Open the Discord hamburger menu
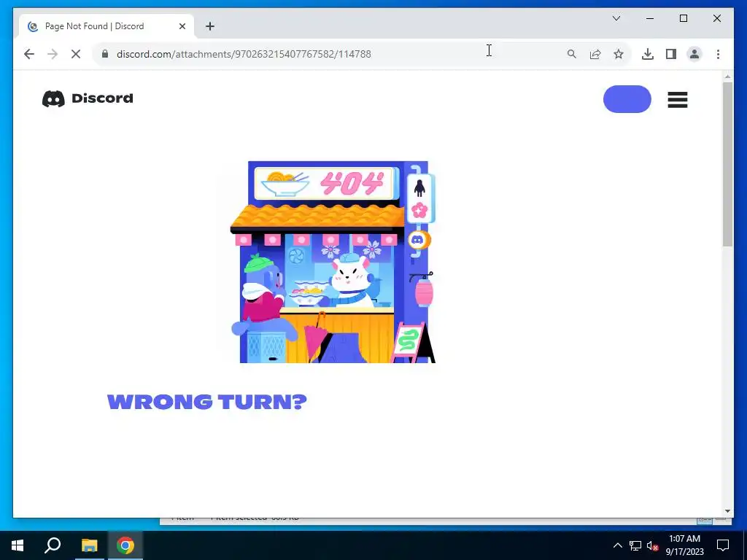This screenshot has height=560, width=747. [678, 99]
